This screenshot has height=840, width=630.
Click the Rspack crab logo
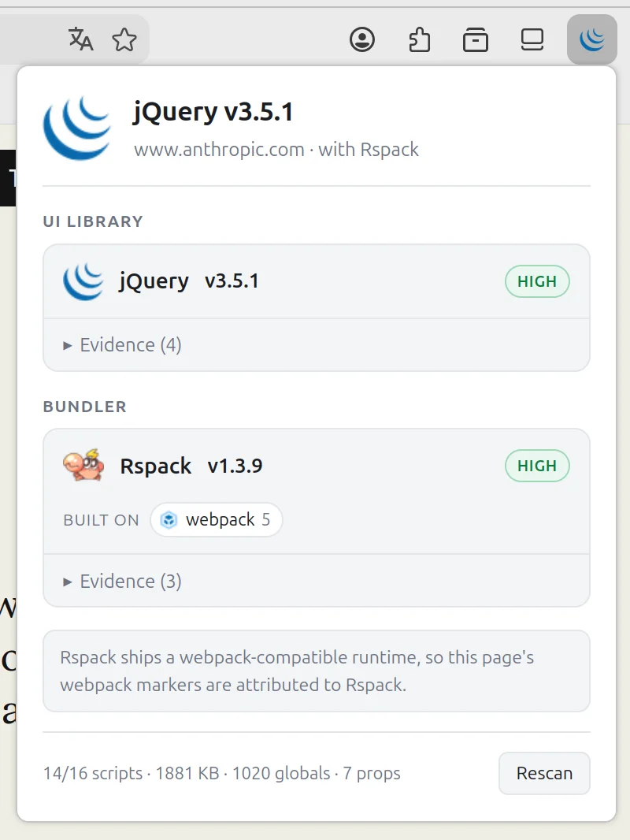click(x=83, y=466)
